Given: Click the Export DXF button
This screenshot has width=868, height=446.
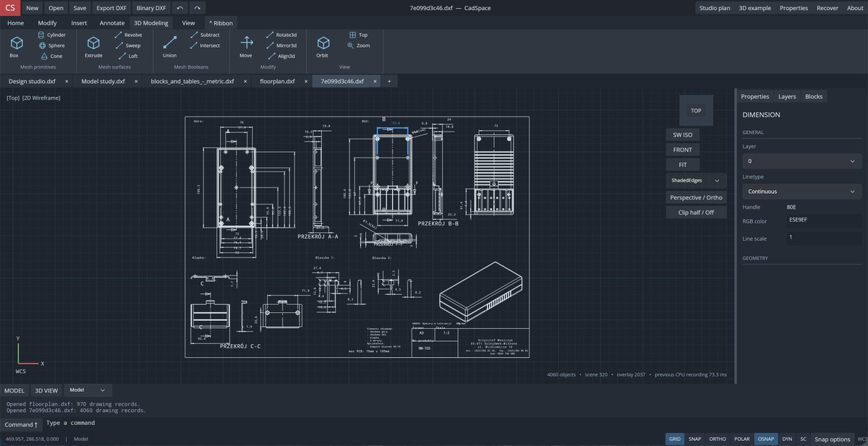Looking at the screenshot, I should coord(111,8).
